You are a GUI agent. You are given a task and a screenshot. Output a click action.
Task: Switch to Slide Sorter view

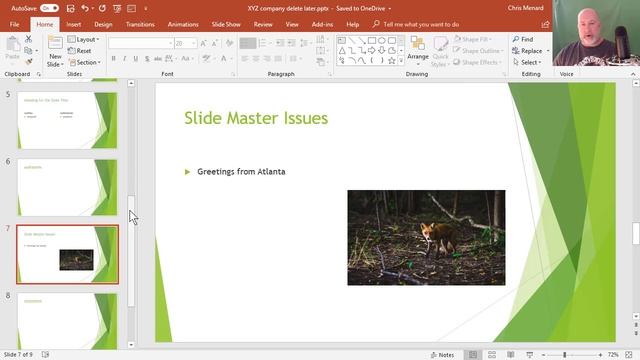(492, 355)
